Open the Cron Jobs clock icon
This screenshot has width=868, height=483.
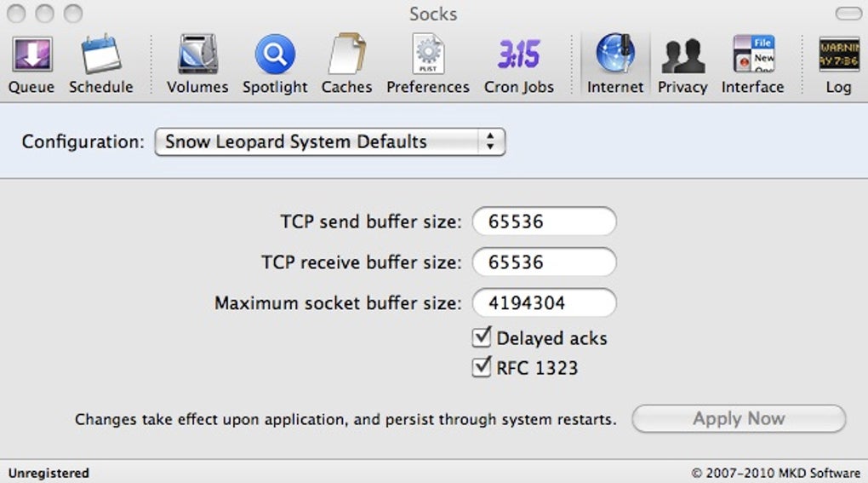pos(518,55)
